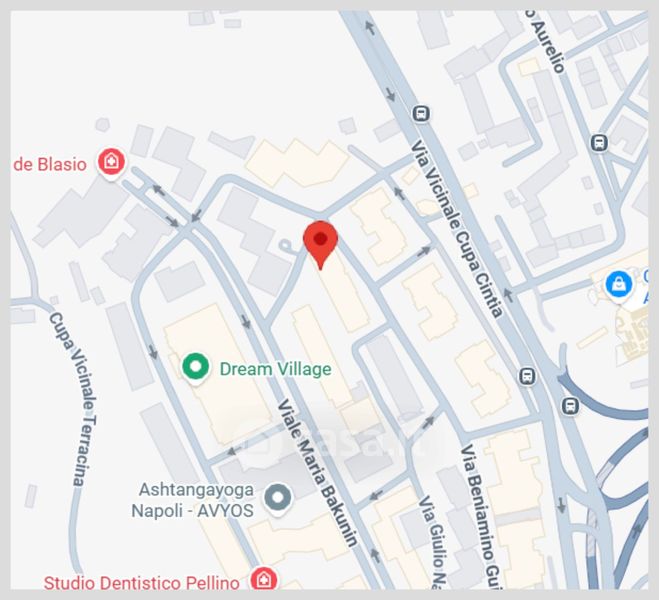The height and width of the screenshot is (600, 659).
Task: Click the red location pin marker
Action: coord(321,245)
